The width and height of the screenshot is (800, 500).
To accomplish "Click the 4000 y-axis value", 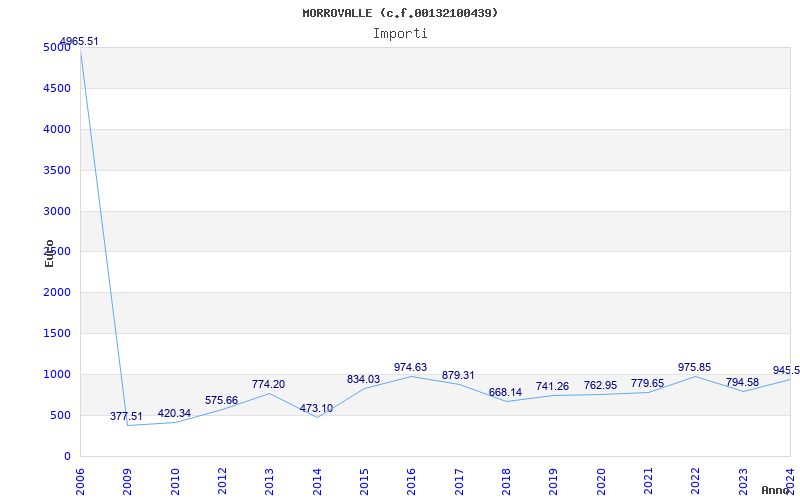I will point(57,130).
